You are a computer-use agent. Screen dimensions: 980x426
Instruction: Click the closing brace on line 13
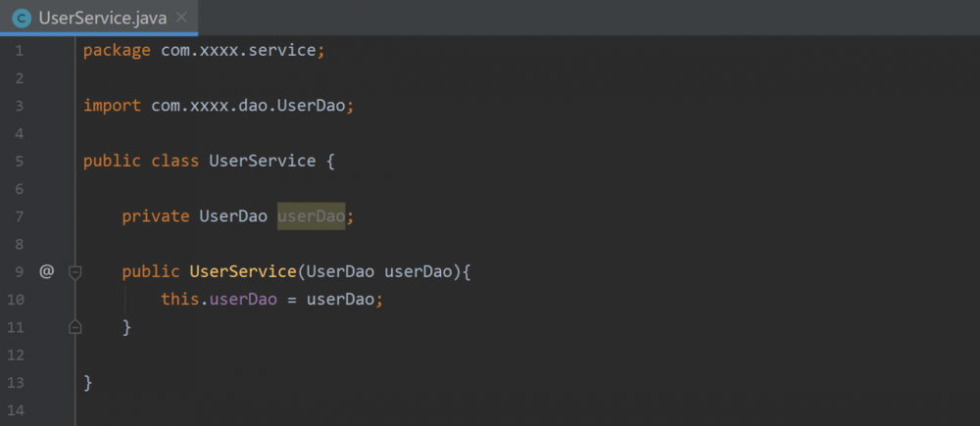[x=88, y=382]
